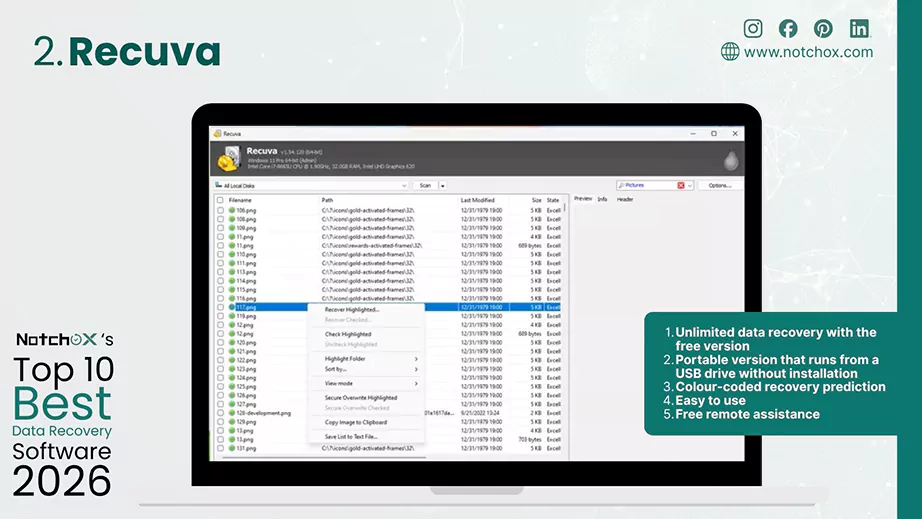Select the rewards-activated-frames path cell
This screenshot has width=922, height=519.
point(372,245)
